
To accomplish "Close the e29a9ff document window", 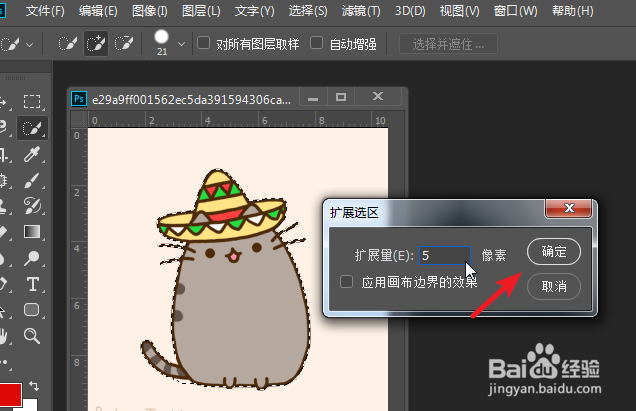I will (x=378, y=97).
